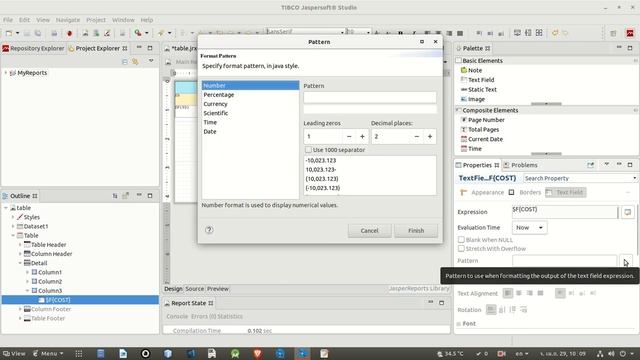Image resolution: width=640 pixels, height=360 pixels.
Task: Pick Static Text element from Palette
Action: pos(479,89)
